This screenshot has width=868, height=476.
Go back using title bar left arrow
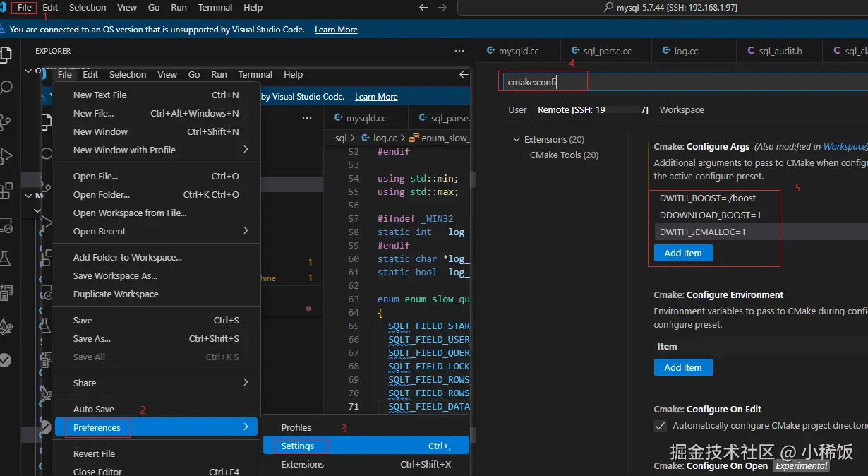[x=423, y=8]
